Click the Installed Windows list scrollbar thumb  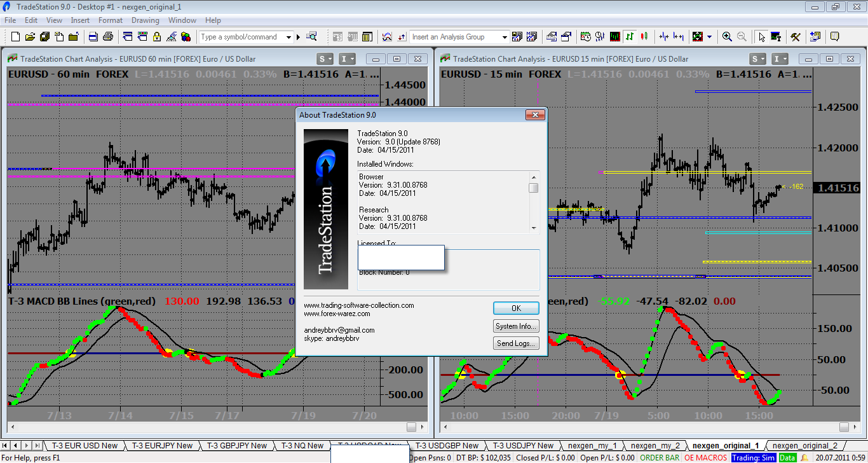coord(534,188)
